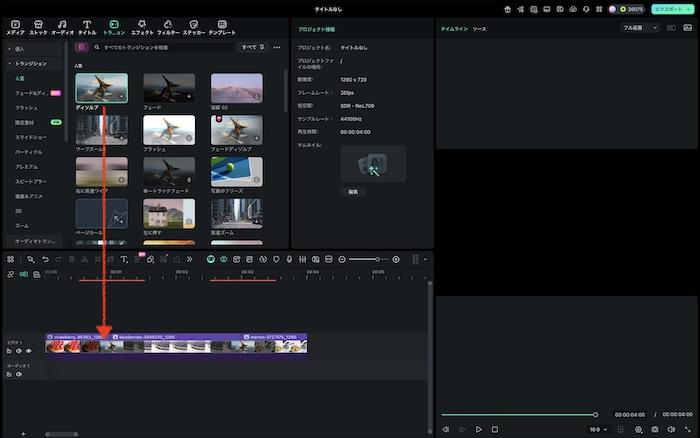This screenshot has height=438, width=700.
Task: Click the undo arrow in timeline toolbar
Action: 46,259
